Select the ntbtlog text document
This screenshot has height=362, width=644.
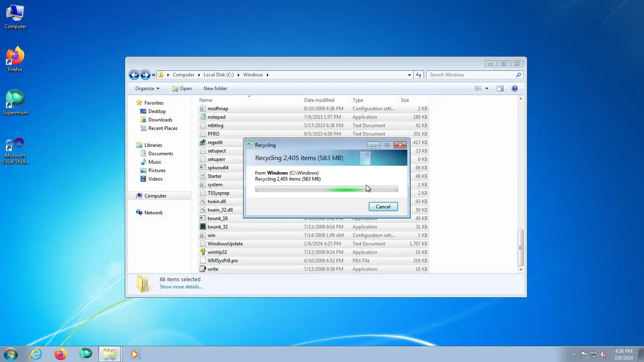[314, 125]
